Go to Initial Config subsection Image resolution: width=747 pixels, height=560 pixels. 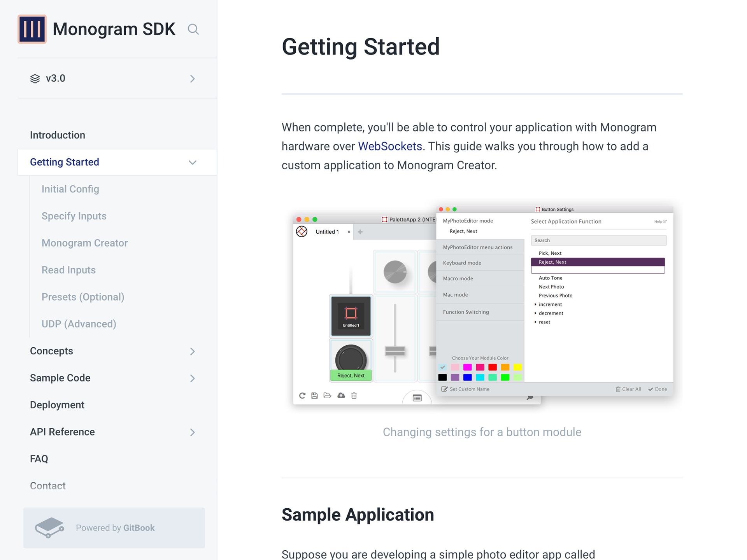pyautogui.click(x=70, y=189)
